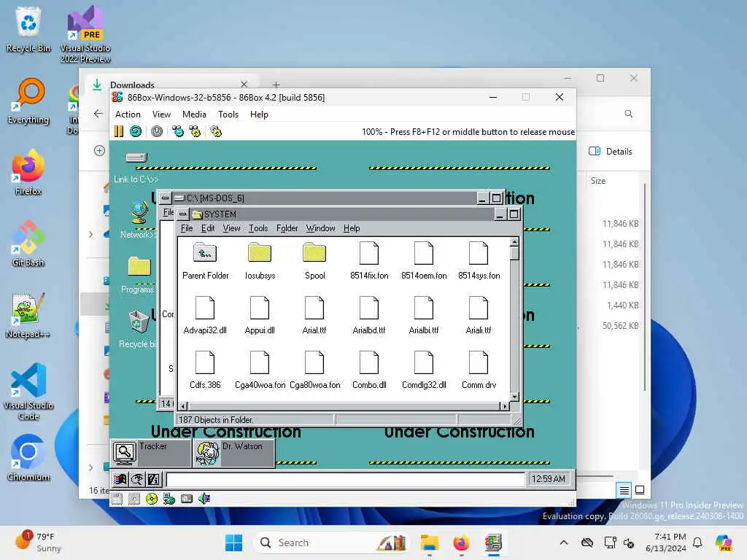The width and height of the screenshot is (747, 560).
Task: Select the 8514fix.fon file
Action: pyautogui.click(x=369, y=260)
